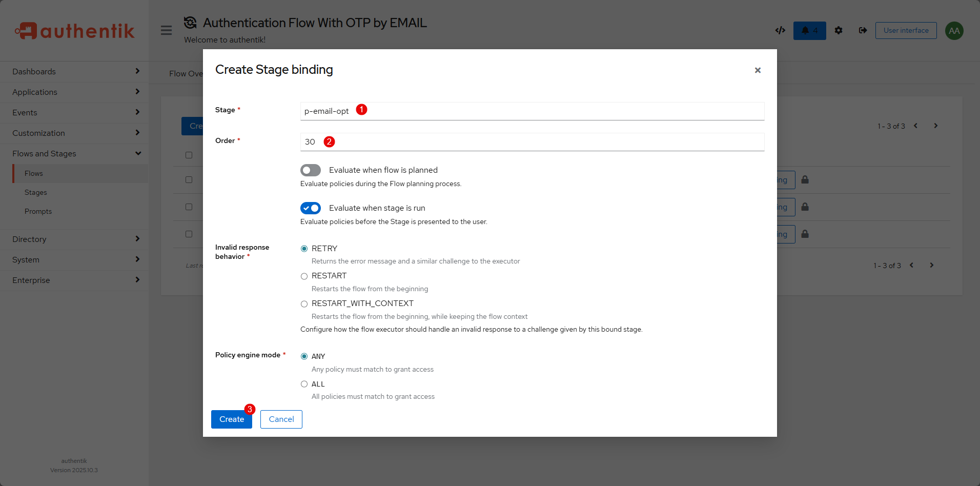The height and width of the screenshot is (486, 980).
Task: Close the Create Stage binding dialog
Action: pos(758,70)
